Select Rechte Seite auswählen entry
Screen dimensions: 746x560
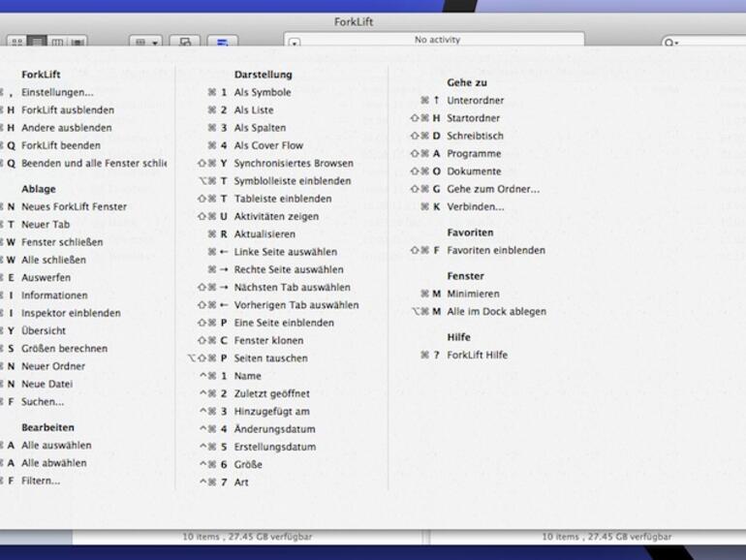coord(289,269)
